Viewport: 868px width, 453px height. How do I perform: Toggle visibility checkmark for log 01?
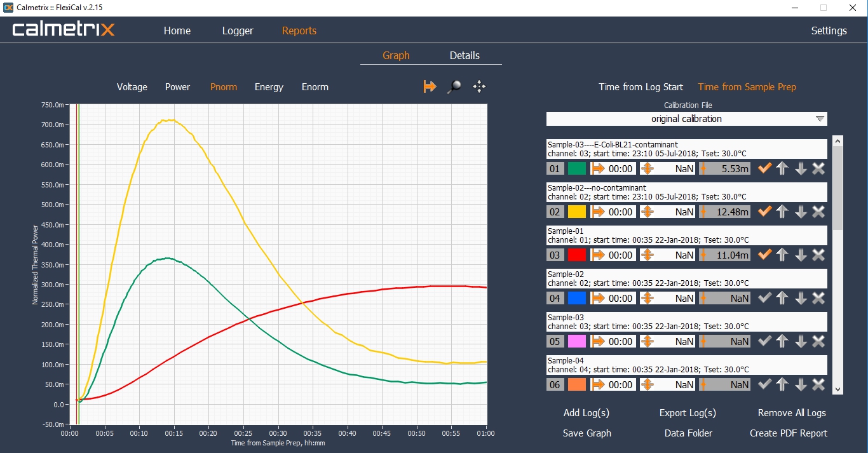(764, 168)
